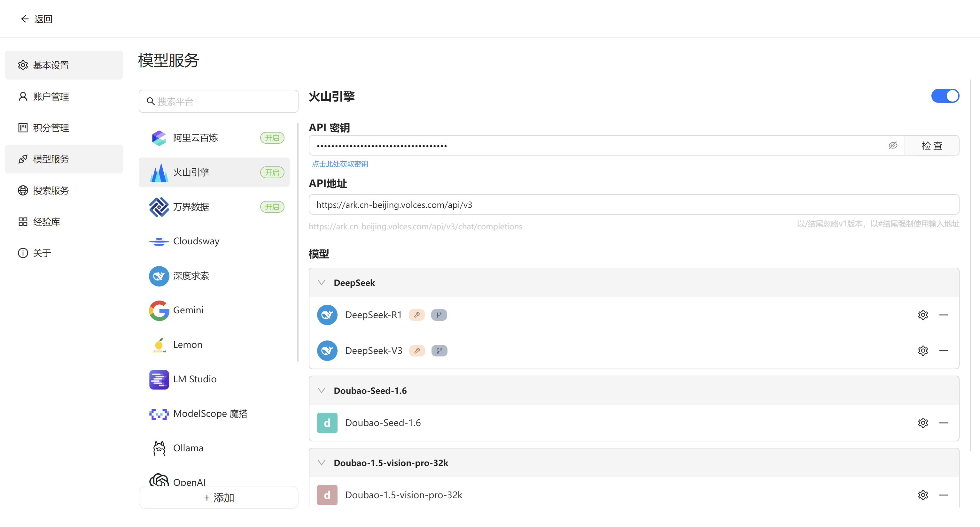The height and width of the screenshot is (527, 980).
Task: Remove Doubao-1.5-vision-pro-32k with minus icon
Action: click(944, 495)
